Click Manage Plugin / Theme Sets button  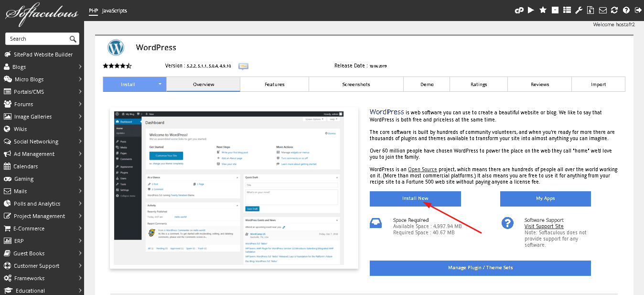pyautogui.click(x=480, y=268)
